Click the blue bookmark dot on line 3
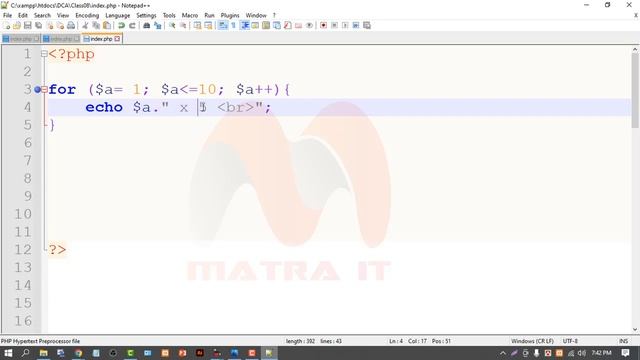 coord(38,89)
